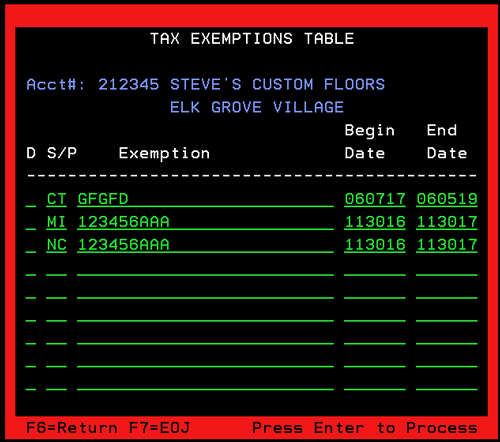Click the D delete field for CT row
The width and height of the screenshot is (500, 442).
coord(31,200)
